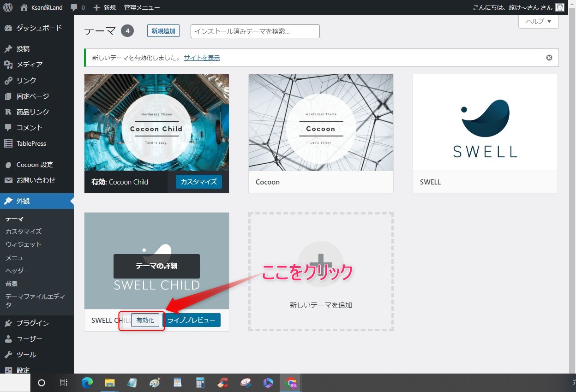Click the 新規追加 (Add New) button

point(163,31)
